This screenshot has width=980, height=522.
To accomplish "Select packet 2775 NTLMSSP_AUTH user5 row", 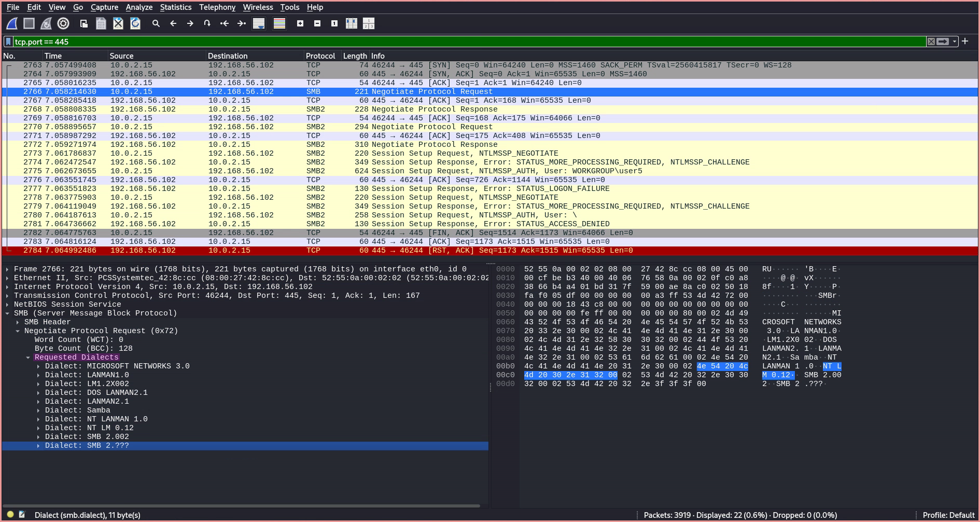I will 490,171.
